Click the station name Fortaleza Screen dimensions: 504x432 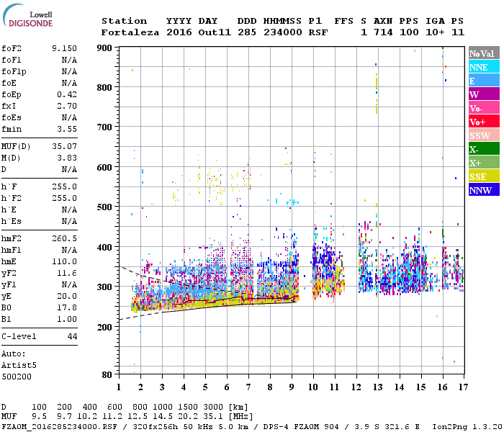click(x=130, y=32)
